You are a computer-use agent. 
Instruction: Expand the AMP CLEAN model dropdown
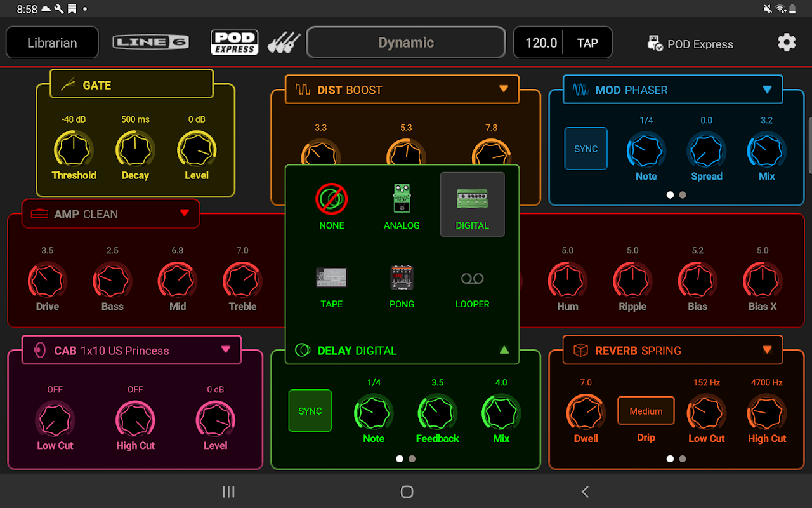tap(185, 213)
